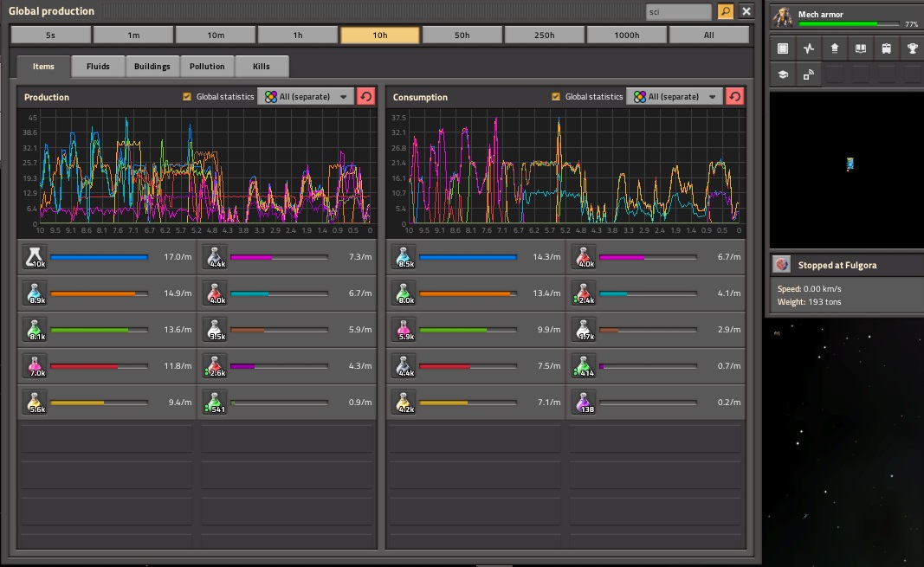Screen dimensions: 924x567
Task: Click the white flask labeled 3.5k in Production
Action: click(x=215, y=330)
